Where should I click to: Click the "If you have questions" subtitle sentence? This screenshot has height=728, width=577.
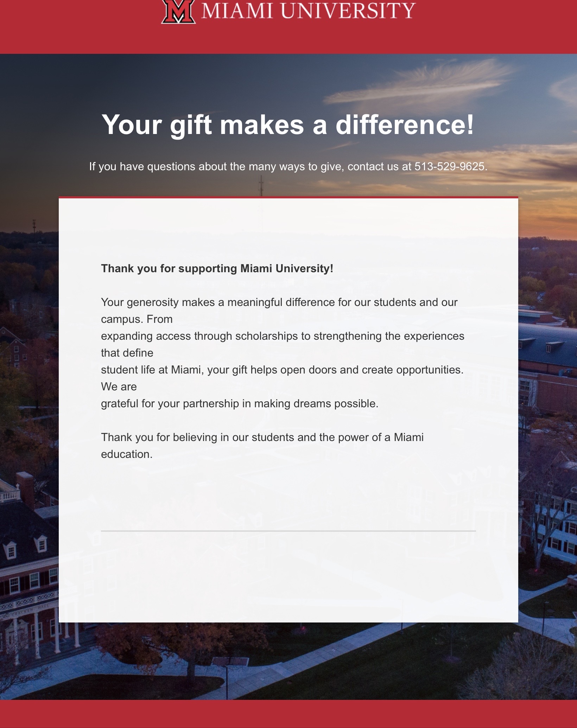click(x=246, y=166)
